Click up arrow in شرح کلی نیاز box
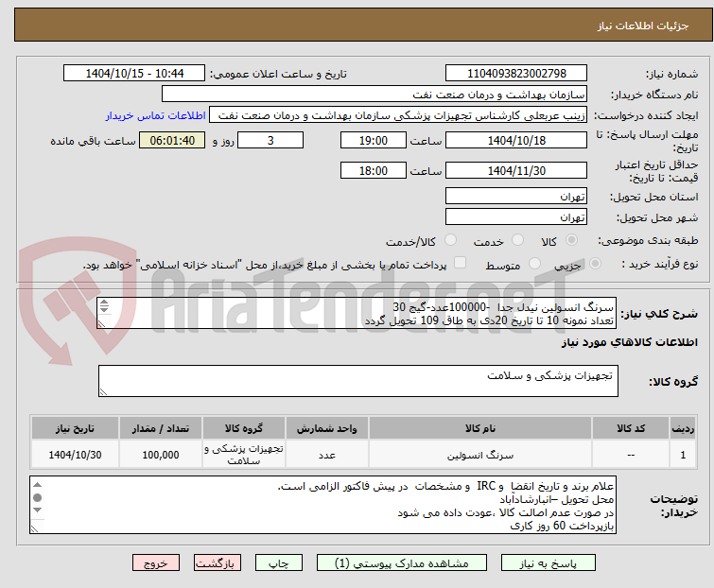Viewport: 714px width, 588px height. point(104,303)
